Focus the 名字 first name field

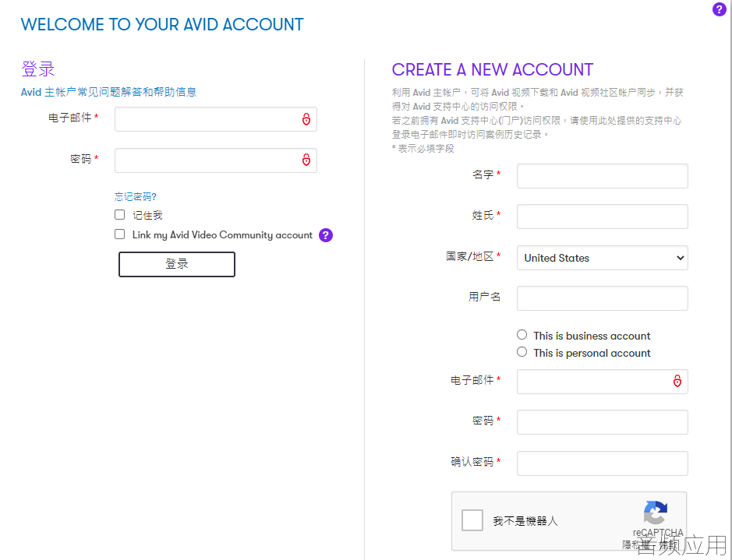603,176
